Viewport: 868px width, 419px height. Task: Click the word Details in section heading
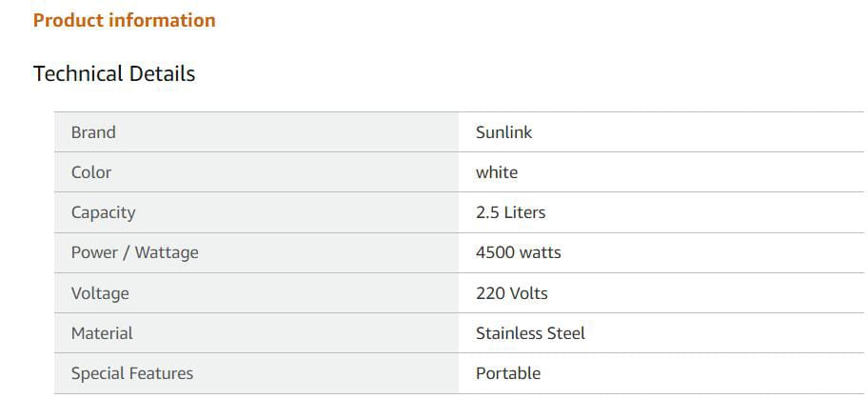tap(162, 73)
